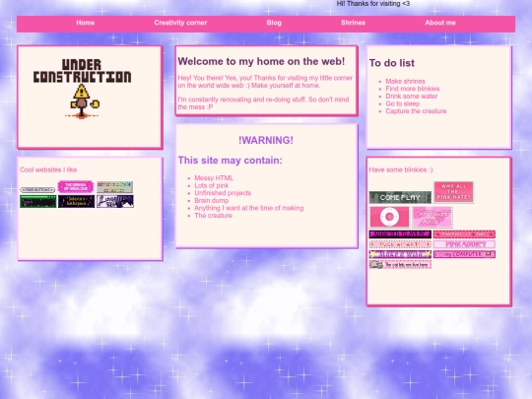Click the Hi! Thanks for visiting text

(372, 4)
